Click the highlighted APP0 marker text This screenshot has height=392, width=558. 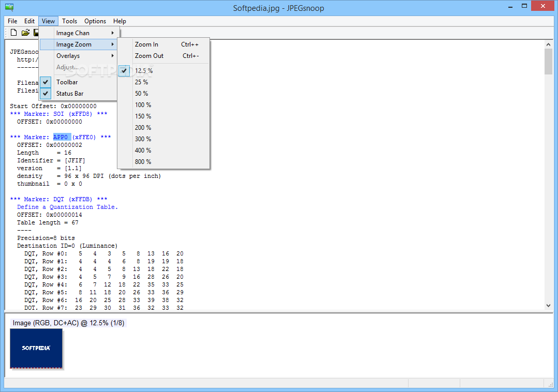(x=62, y=138)
